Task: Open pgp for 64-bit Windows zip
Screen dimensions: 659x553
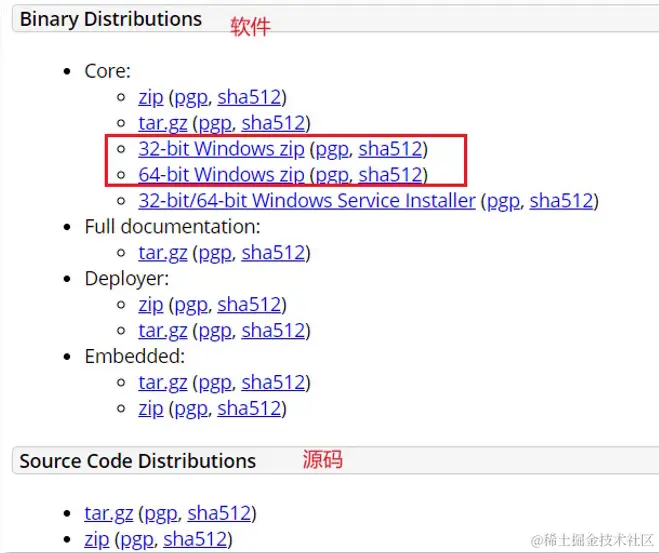Action: click(x=332, y=176)
